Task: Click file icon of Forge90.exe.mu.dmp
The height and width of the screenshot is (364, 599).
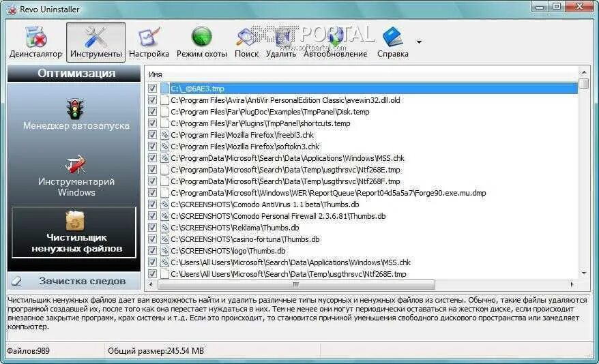Action: 164,193
